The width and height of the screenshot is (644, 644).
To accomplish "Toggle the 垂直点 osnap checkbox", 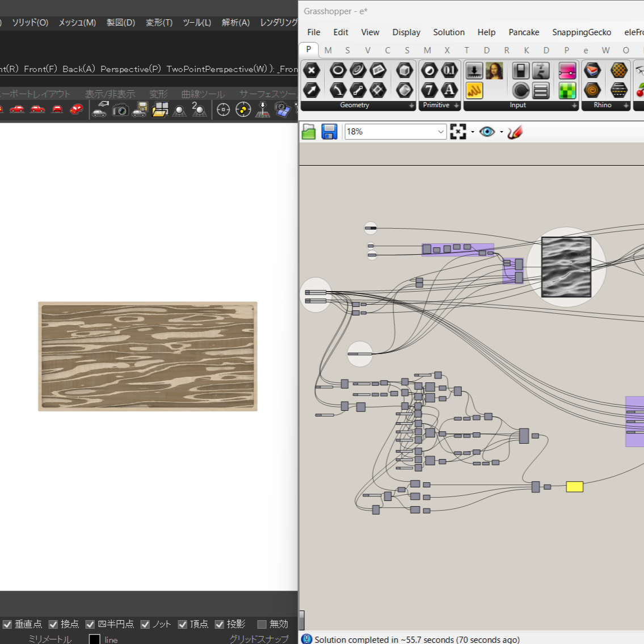I will (x=7, y=624).
